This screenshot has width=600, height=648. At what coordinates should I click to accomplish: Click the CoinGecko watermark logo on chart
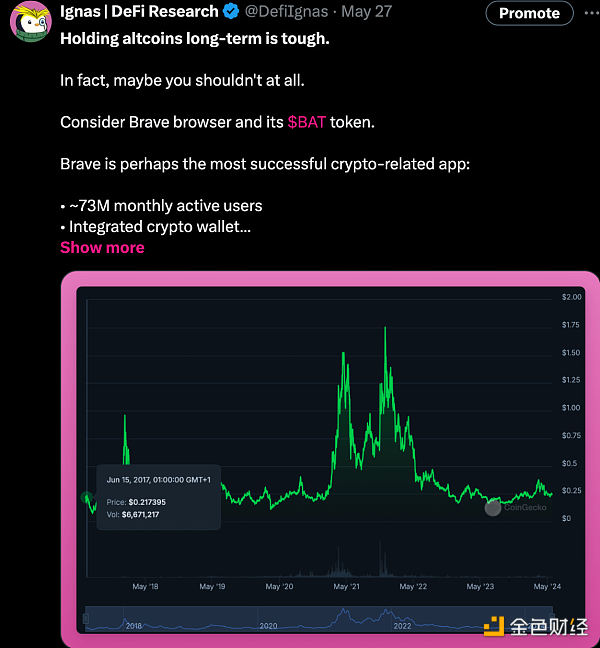click(x=513, y=508)
